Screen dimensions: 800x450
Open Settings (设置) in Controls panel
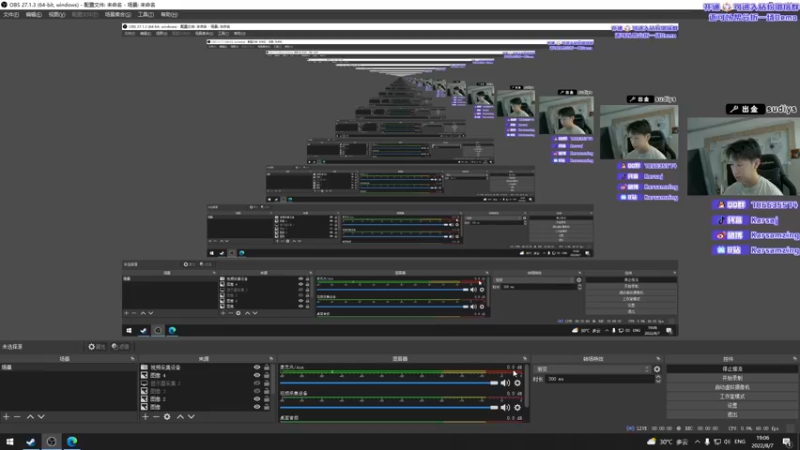tap(732, 406)
